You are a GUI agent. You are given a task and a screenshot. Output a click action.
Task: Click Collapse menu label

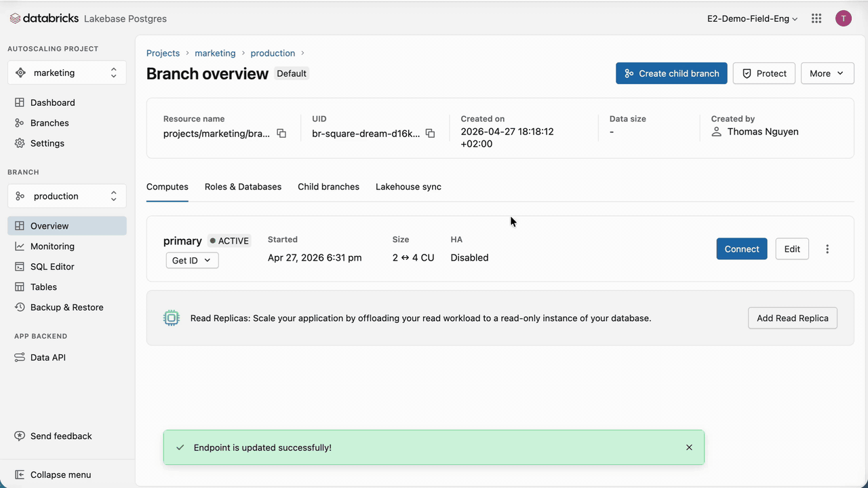pyautogui.click(x=60, y=475)
